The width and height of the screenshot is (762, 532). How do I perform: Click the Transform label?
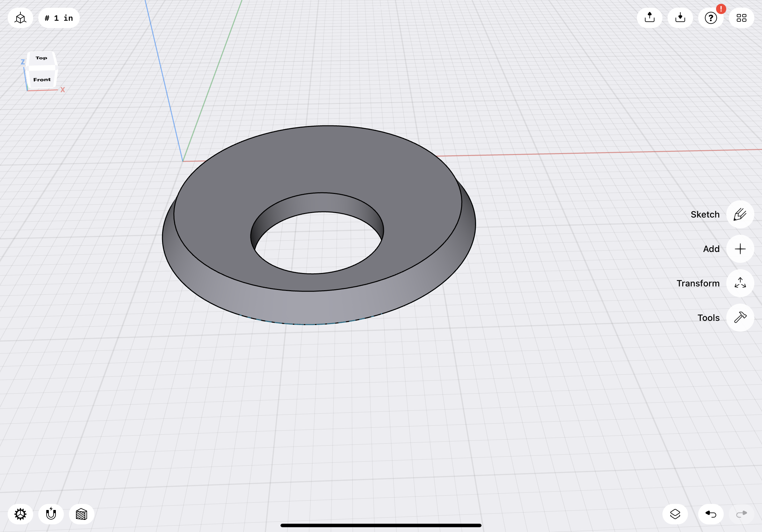pos(698,283)
